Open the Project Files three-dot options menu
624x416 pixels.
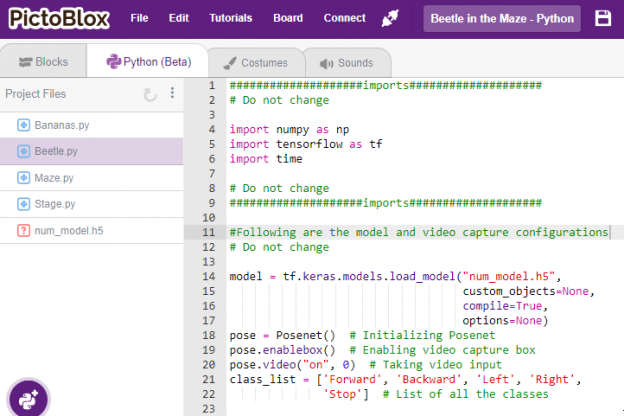click(x=172, y=93)
